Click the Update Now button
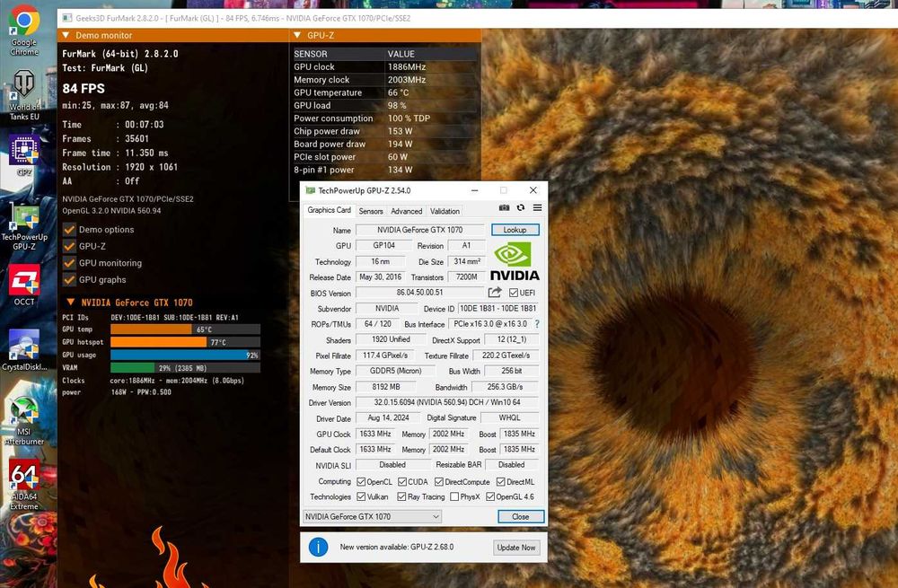The width and height of the screenshot is (898, 588). click(516, 548)
